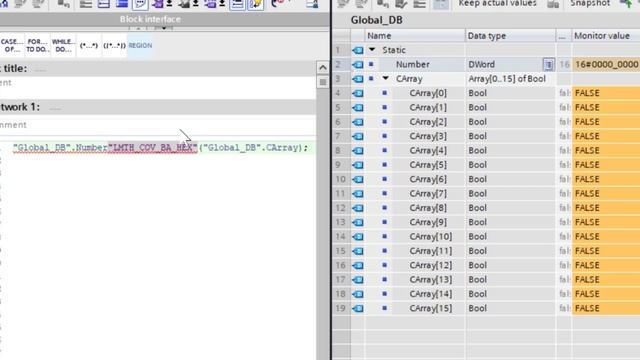Select the CArray[11] name cell
This screenshot has height=360, width=640.
click(x=431, y=251)
